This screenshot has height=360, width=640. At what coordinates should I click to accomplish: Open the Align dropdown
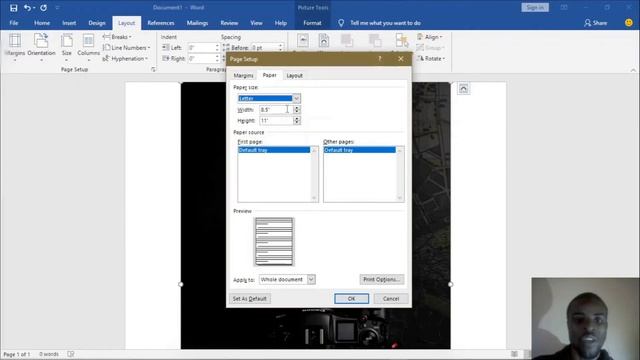430,37
